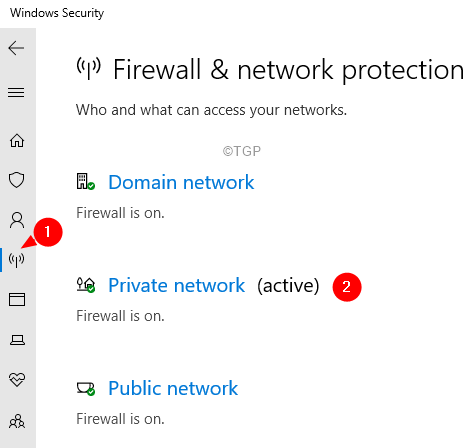Viewport: 467px width, 448px height.
Task: Click the Firewall & network protection heading
Action: tap(288, 70)
